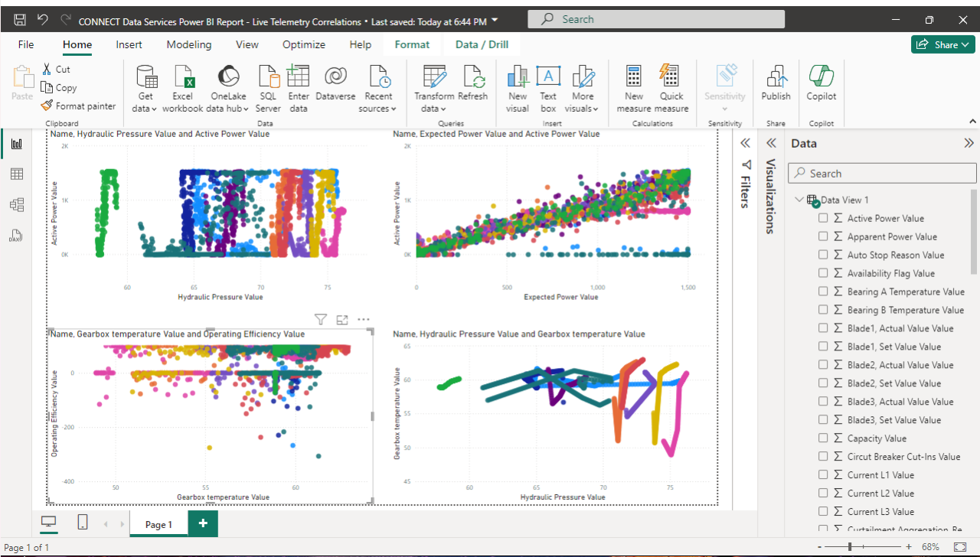980x557 pixels.
Task: Check Availability Flag Value field
Action: point(824,273)
